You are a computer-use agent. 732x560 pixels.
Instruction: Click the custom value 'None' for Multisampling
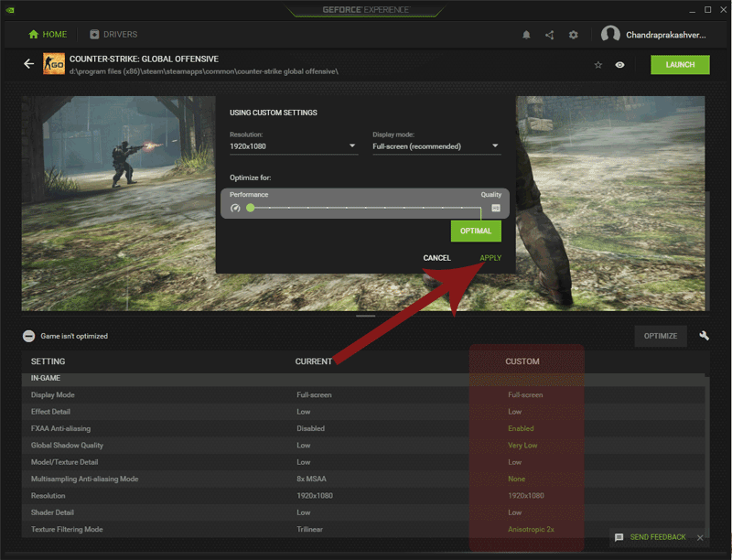point(516,479)
